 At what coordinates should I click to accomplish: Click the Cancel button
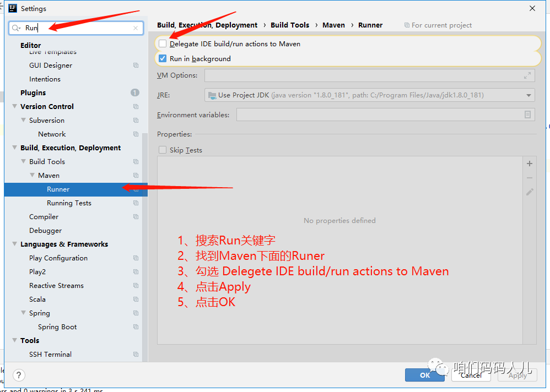click(x=471, y=375)
